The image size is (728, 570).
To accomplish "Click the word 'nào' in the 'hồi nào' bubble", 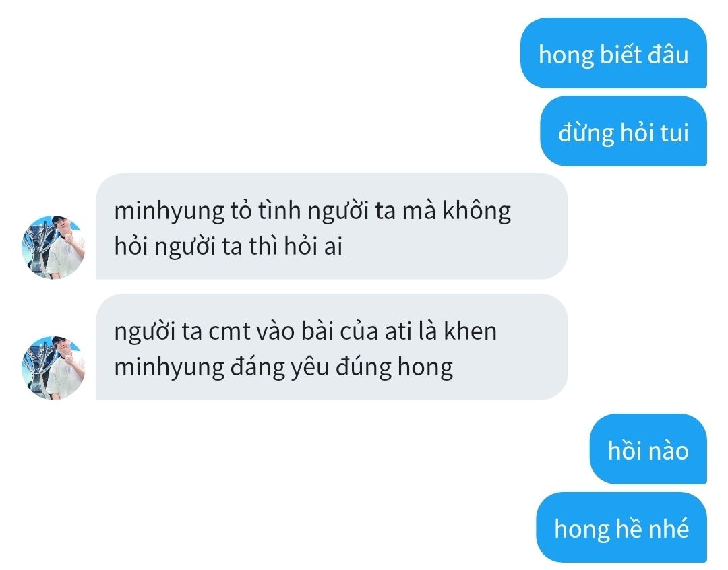I will 669,450.
